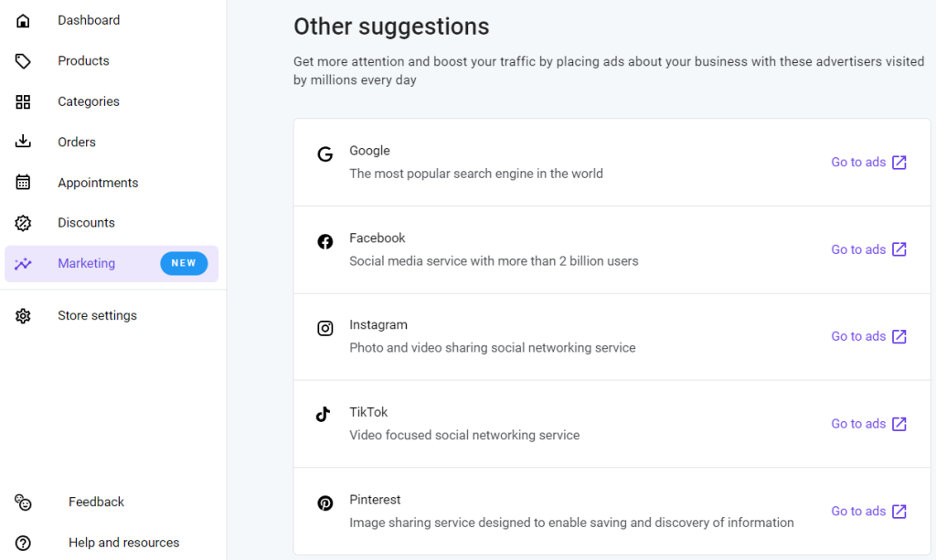936x560 pixels.
Task: Click the Store settings gear icon
Action: tap(22, 314)
